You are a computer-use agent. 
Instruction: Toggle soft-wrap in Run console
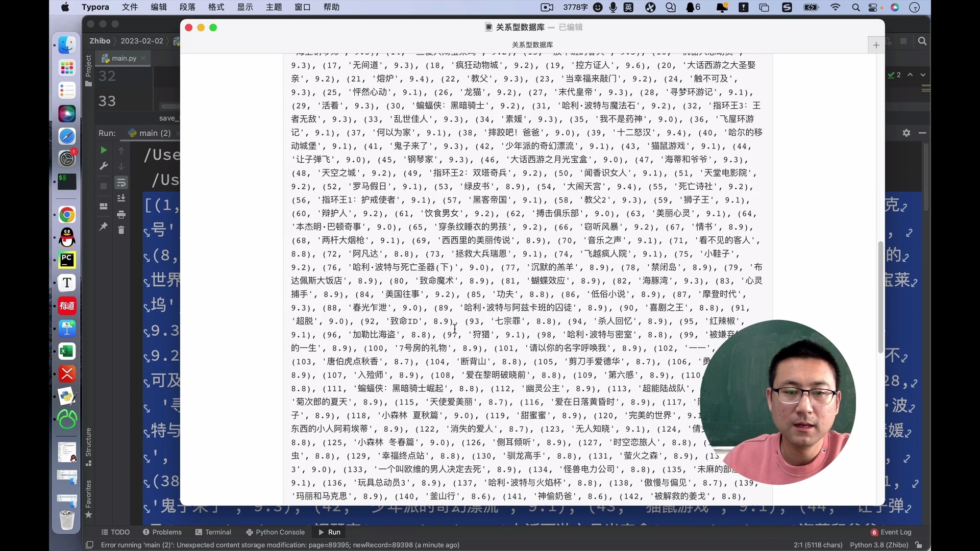(x=121, y=183)
